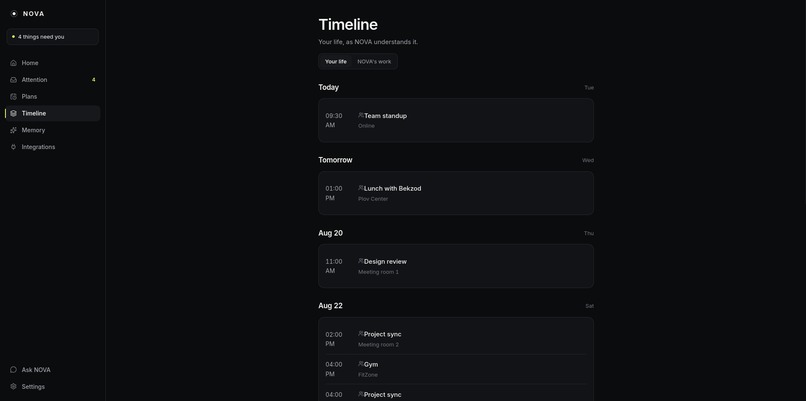Click the Meeting room 1 location
Viewport: 806px width, 401px height.
coord(378,272)
